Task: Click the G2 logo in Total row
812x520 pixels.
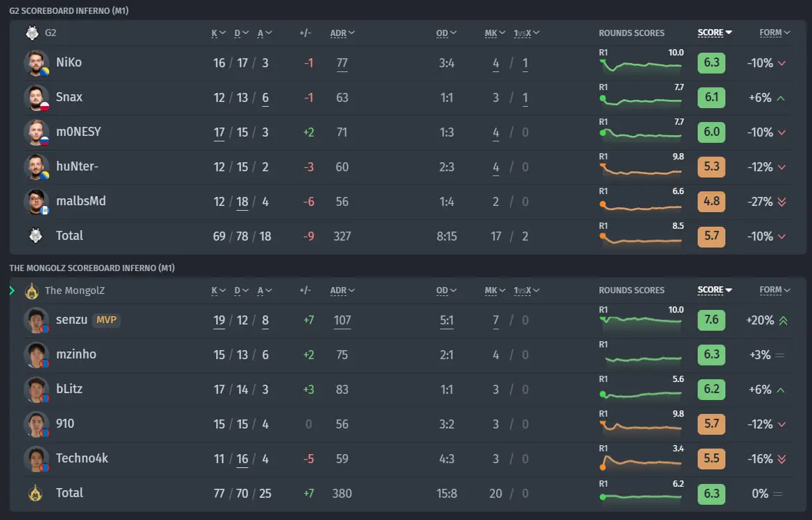Action: pos(35,236)
